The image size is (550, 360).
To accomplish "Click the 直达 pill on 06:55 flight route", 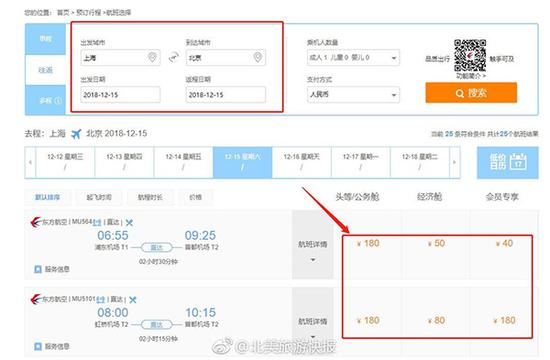I will [x=156, y=247].
